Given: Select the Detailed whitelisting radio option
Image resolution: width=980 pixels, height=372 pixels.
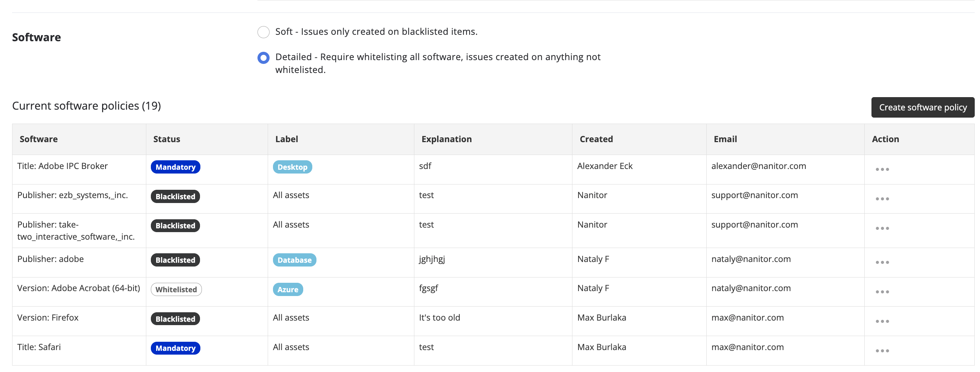Looking at the screenshot, I should coord(263,58).
